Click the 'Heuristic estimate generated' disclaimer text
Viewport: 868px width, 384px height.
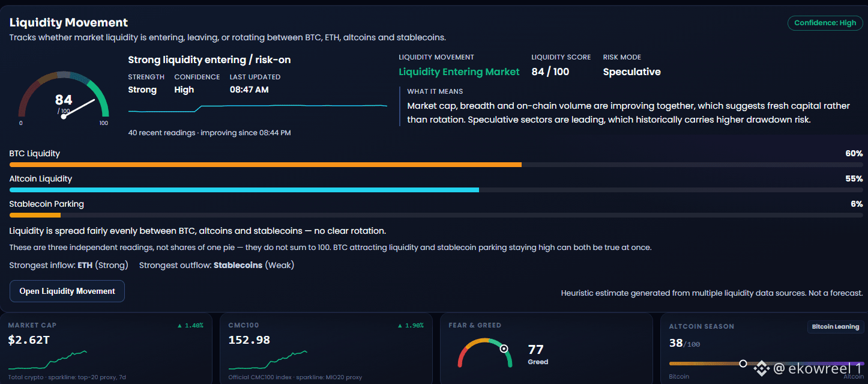click(712, 293)
